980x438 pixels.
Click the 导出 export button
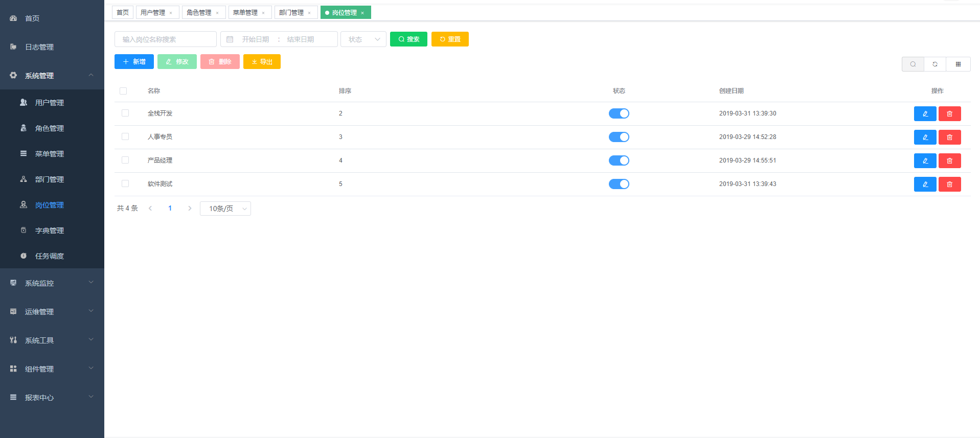[262, 62]
